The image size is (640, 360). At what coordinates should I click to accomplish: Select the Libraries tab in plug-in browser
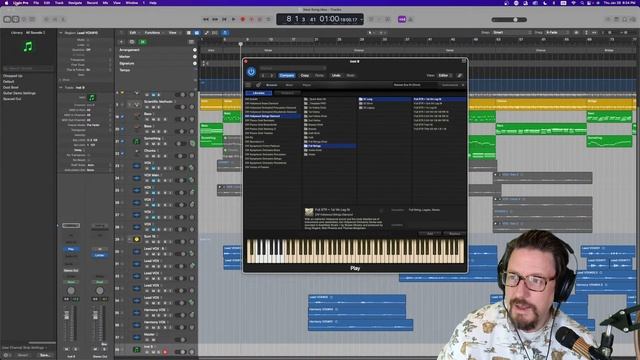click(258, 93)
